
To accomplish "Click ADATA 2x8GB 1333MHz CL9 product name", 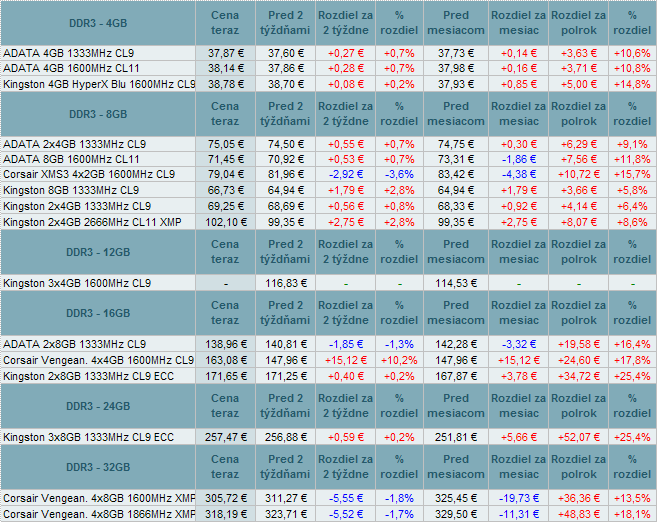I will pyautogui.click(x=75, y=344).
